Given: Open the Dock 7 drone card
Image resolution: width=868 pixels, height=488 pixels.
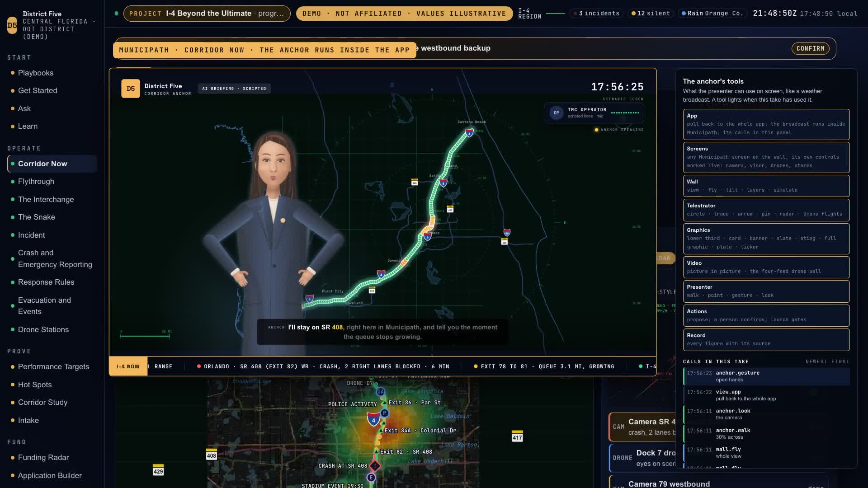Looking at the screenshot, I should pos(643,458).
